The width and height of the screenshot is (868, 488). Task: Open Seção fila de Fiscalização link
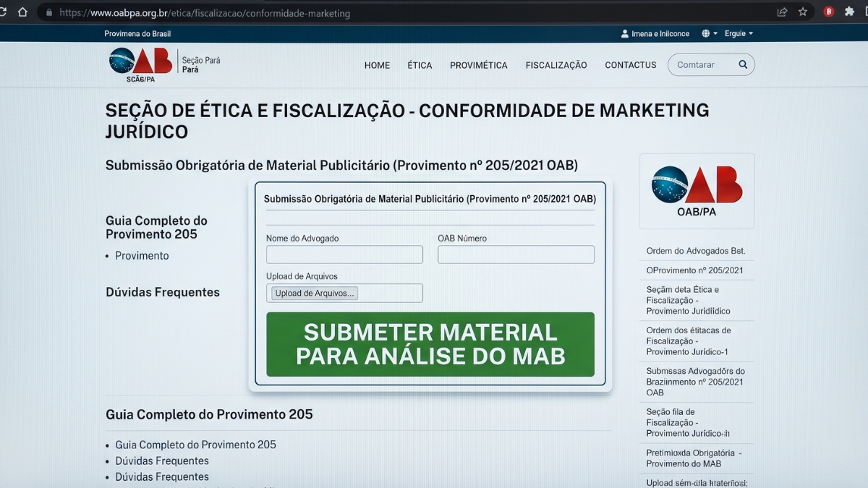click(x=688, y=422)
